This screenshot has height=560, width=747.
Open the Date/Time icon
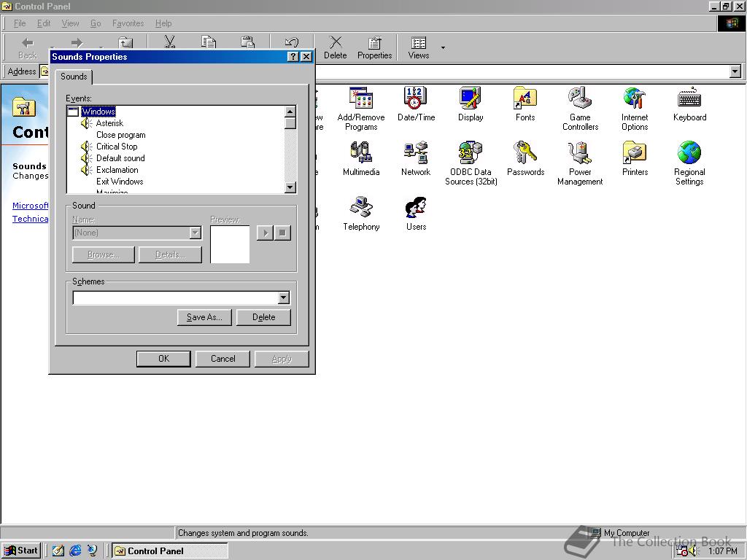(416, 99)
